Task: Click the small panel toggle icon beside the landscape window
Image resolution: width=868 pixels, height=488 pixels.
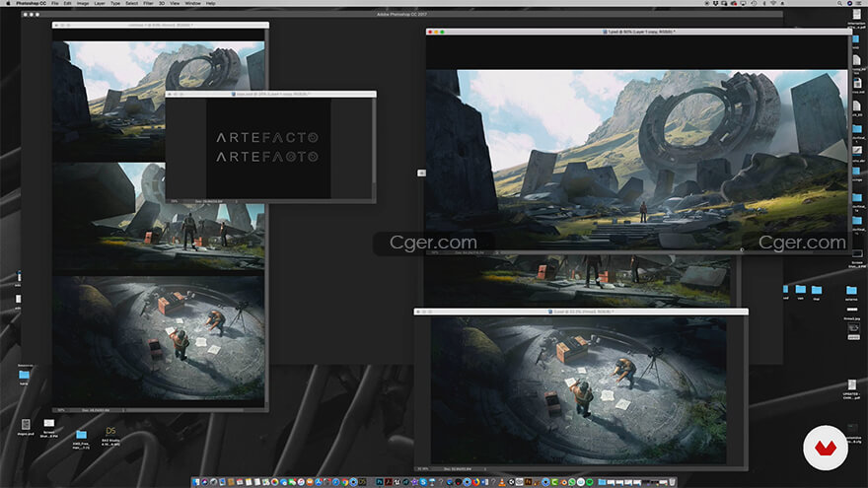Action: pos(421,174)
